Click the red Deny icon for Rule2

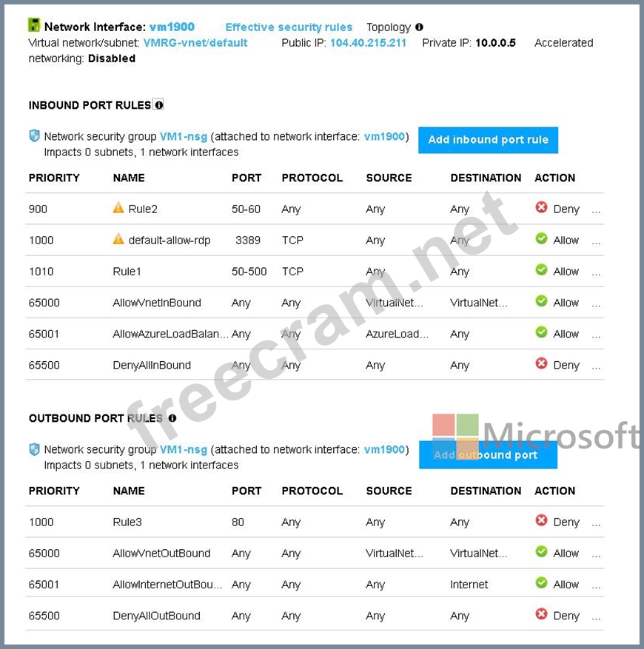tap(541, 207)
